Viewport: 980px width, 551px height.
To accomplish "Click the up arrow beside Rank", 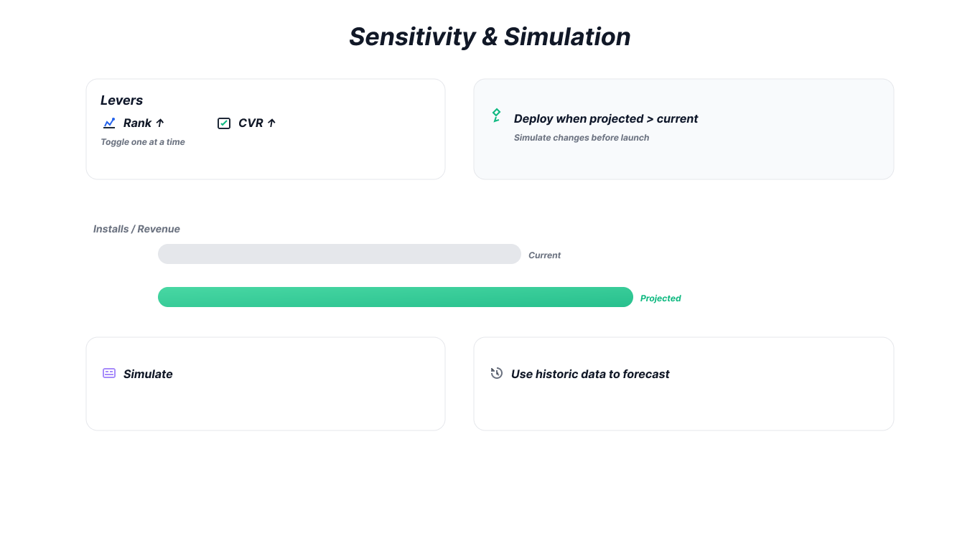I will [x=160, y=123].
